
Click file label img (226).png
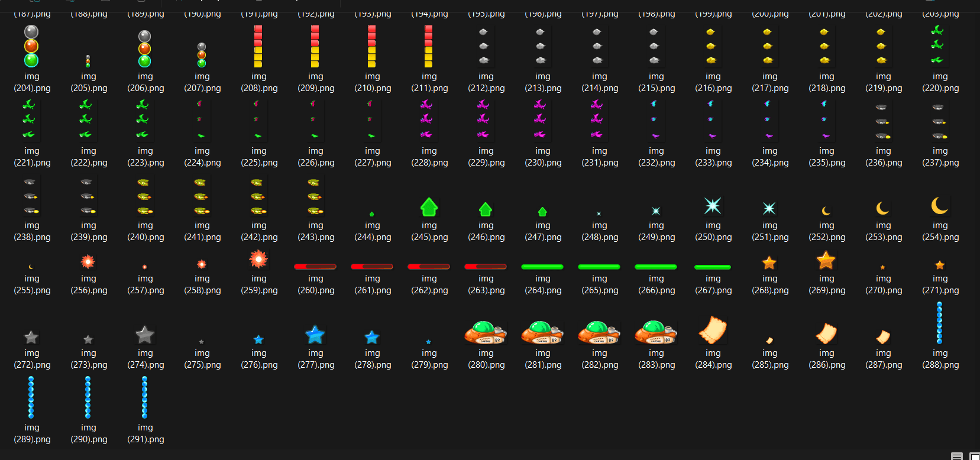coord(316,157)
